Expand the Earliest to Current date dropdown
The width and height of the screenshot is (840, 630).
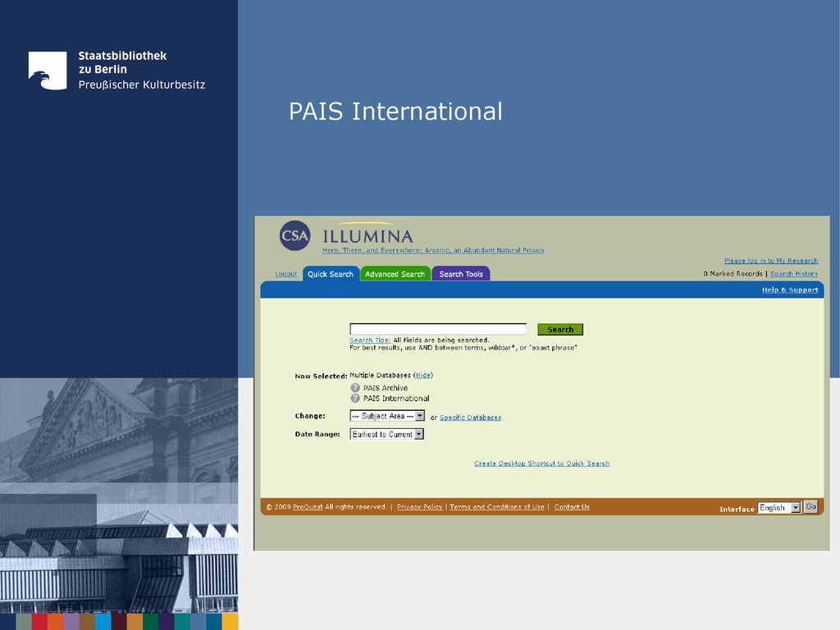[387, 434]
